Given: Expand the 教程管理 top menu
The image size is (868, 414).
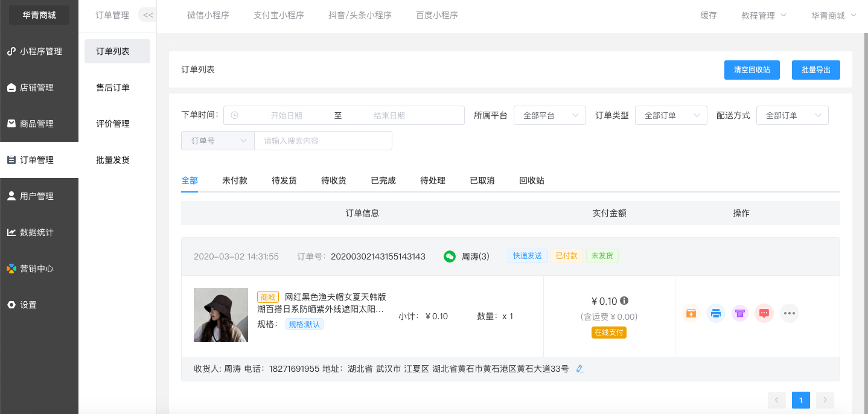Looking at the screenshot, I should pyautogui.click(x=764, y=16).
